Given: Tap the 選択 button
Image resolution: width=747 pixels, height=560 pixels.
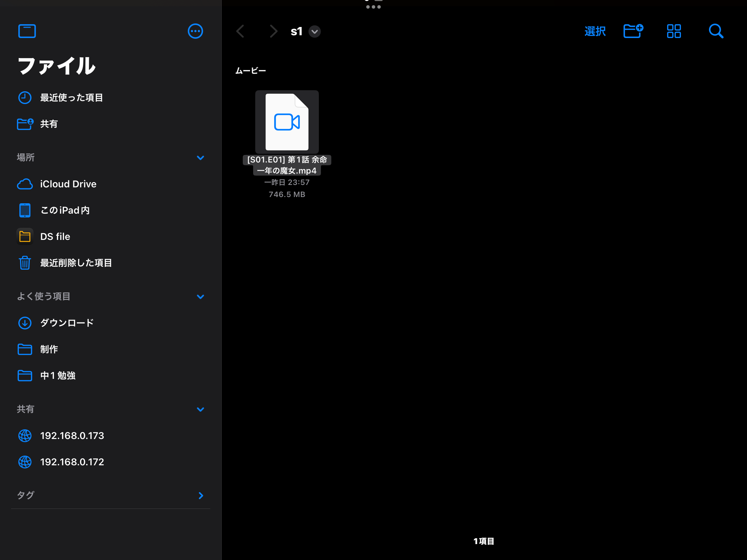Looking at the screenshot, I should point(595,31).
